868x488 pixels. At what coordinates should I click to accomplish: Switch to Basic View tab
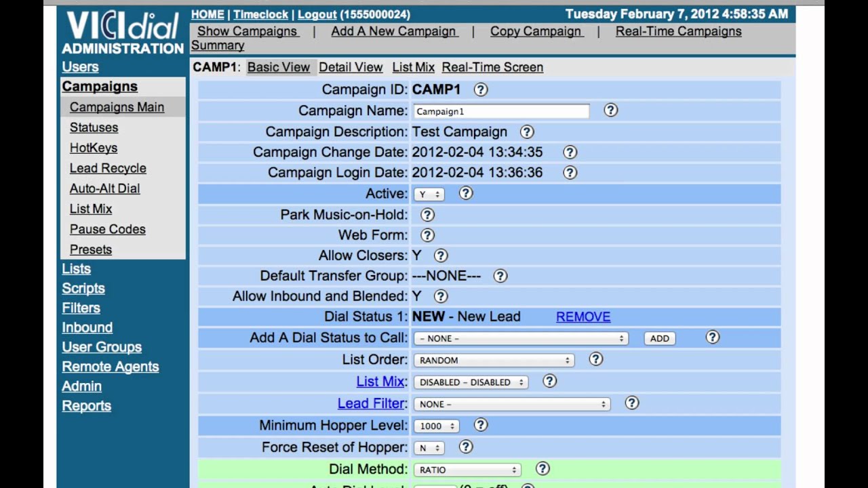pyautogui.click(x=279, y=67)
